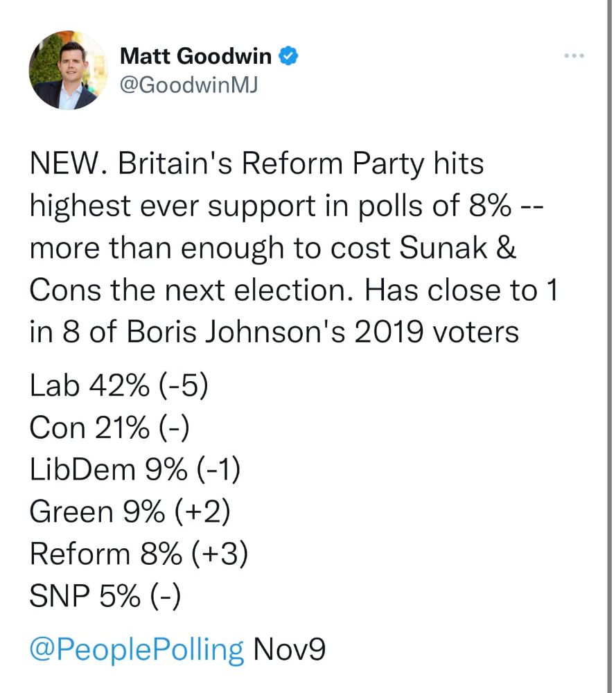Click the Nov9 date text
The image size is (616, 693).
coord(290,649)
